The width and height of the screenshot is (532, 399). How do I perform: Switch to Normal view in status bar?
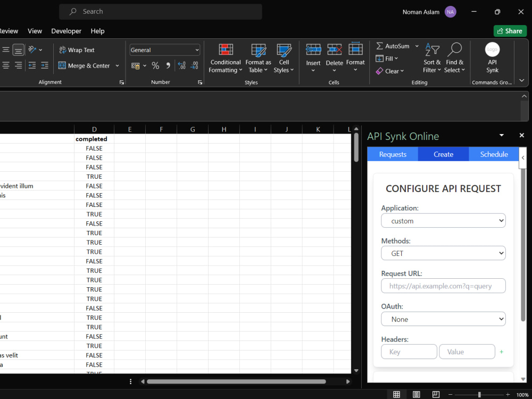click(396, 394)
